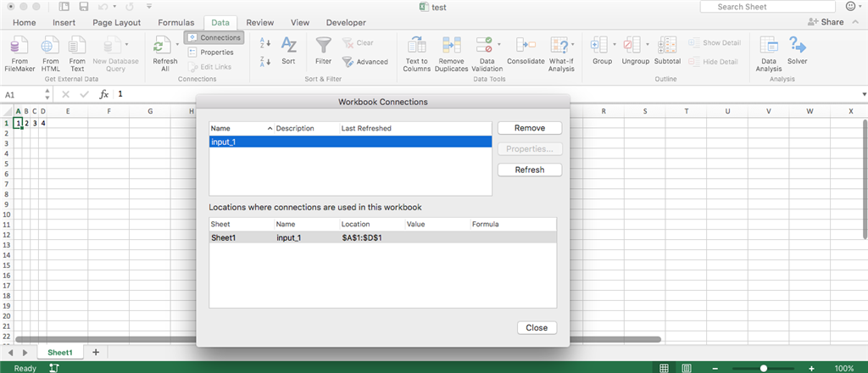Expand the formula bar
This screenshot has width=868, height=373.
[x=864, y=95]
